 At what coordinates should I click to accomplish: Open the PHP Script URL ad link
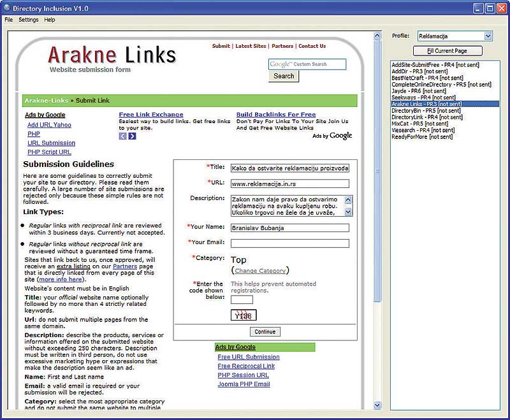tap(49, 152)
